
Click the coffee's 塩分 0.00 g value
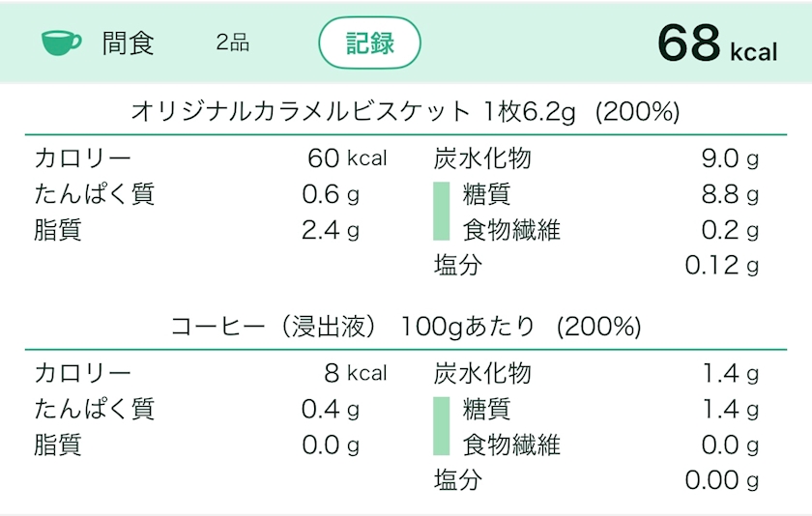(x=721, y=479)
